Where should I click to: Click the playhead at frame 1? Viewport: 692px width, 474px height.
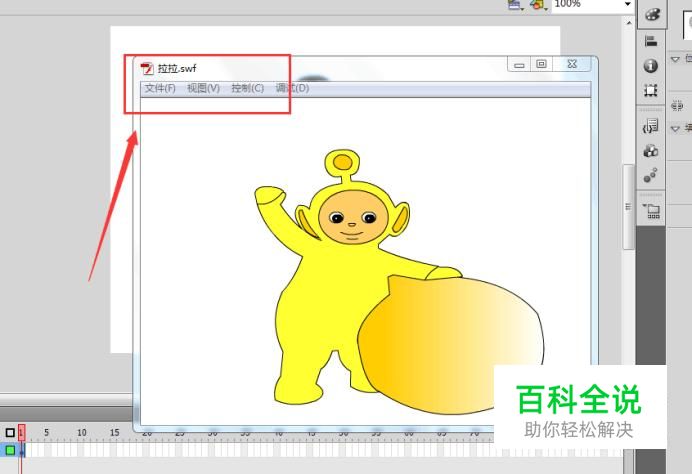22,433
